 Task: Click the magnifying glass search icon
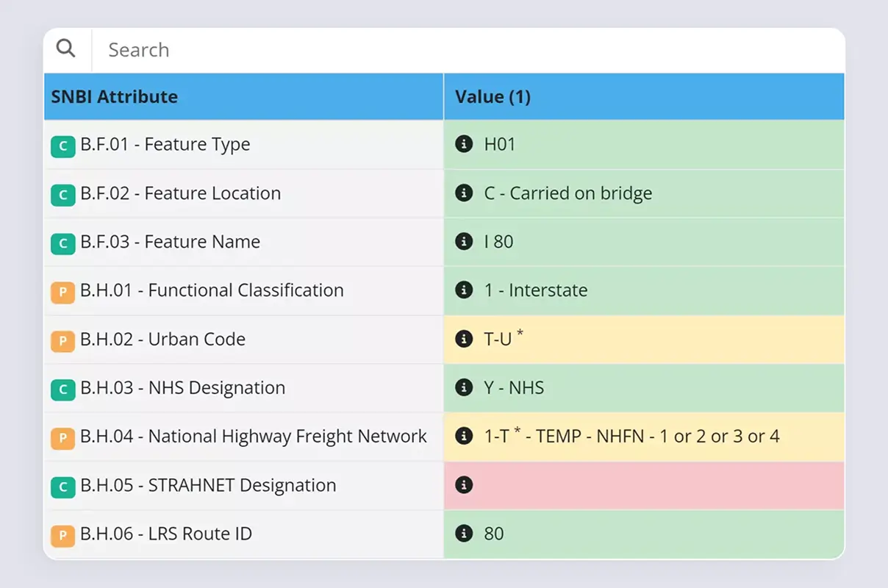click(66, 47)
